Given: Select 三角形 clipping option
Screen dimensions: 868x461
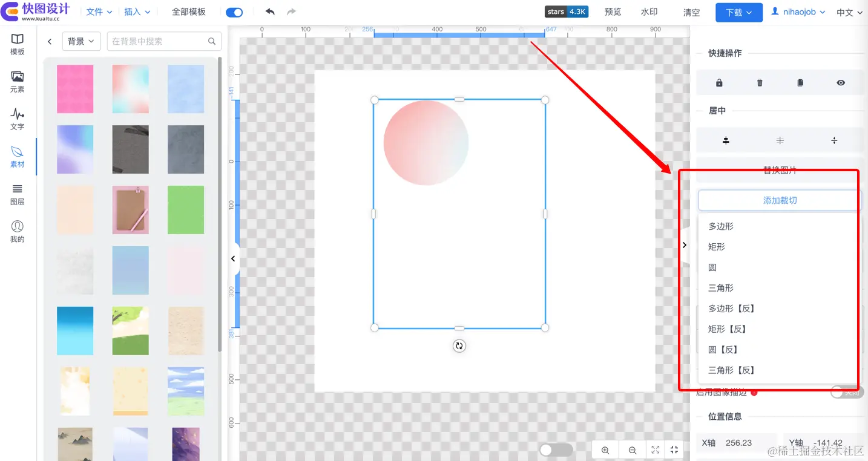Looking at the screenshot, I should tap(778, 288).
